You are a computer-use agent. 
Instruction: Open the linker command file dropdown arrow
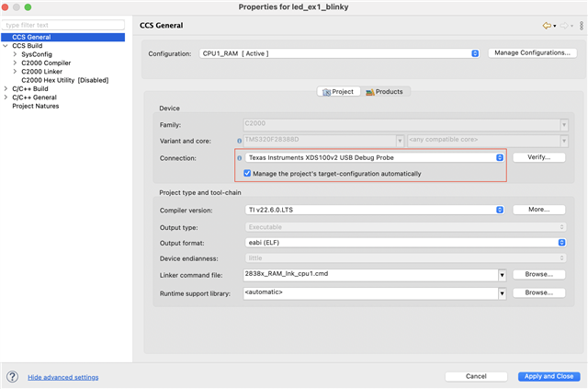tap(503, 274)
